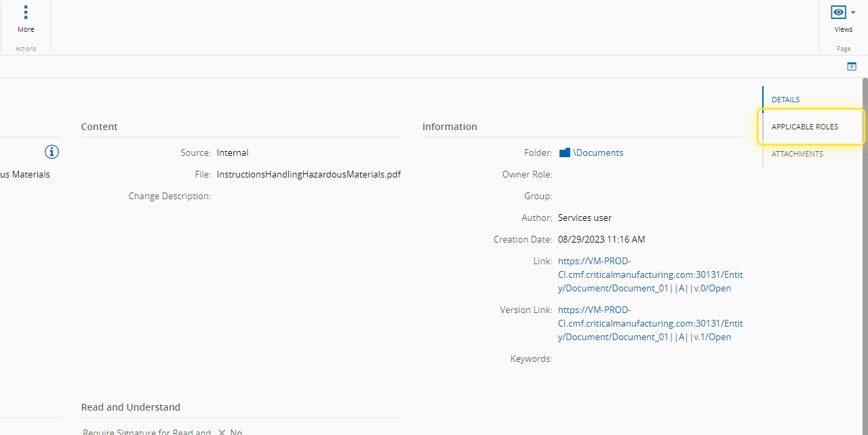
Task: Click the vertical page scrollbar
Action: pos(865,256)
